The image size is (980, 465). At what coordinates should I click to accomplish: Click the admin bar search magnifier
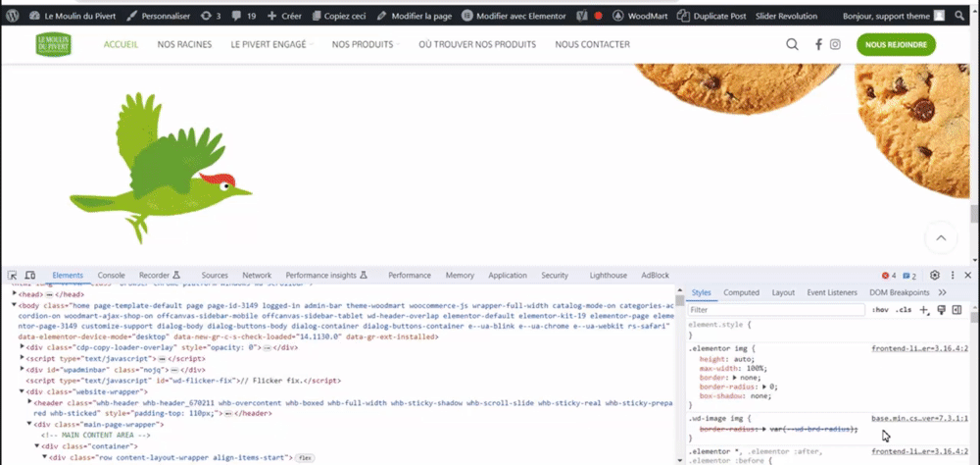(x=959, y=16)
